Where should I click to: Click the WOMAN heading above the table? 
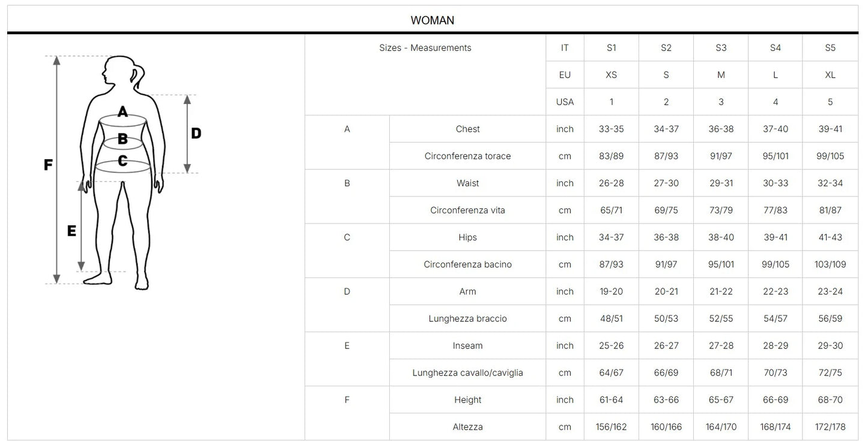pyautogui.click(x=432, y=20)
